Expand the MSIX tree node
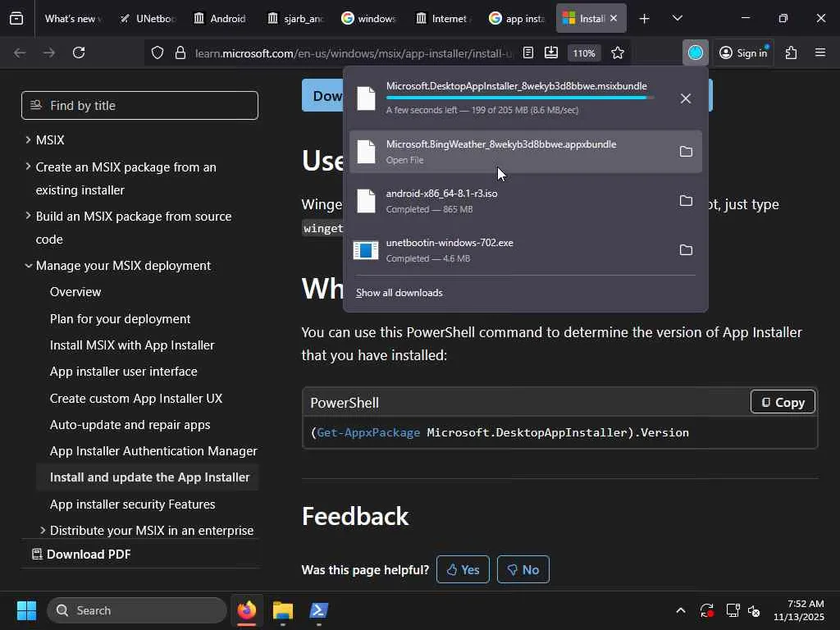Viewport: 840px width, 630px height. 28,139
